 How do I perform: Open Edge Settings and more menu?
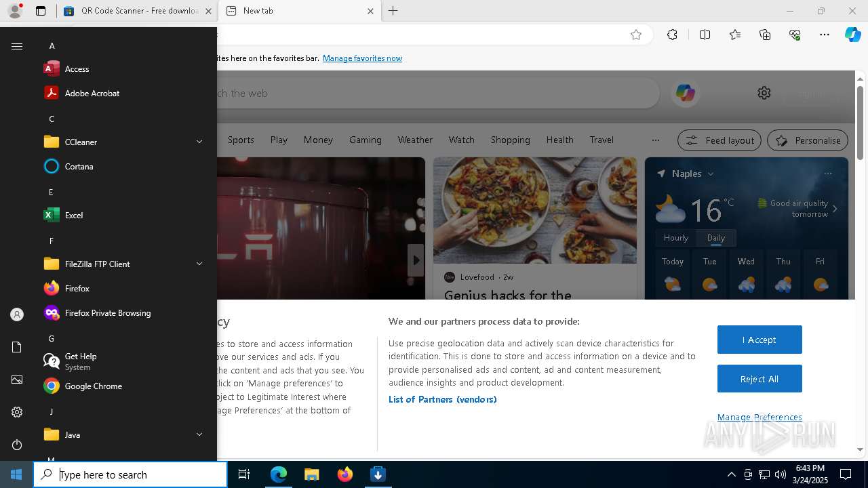click(825, 35)
